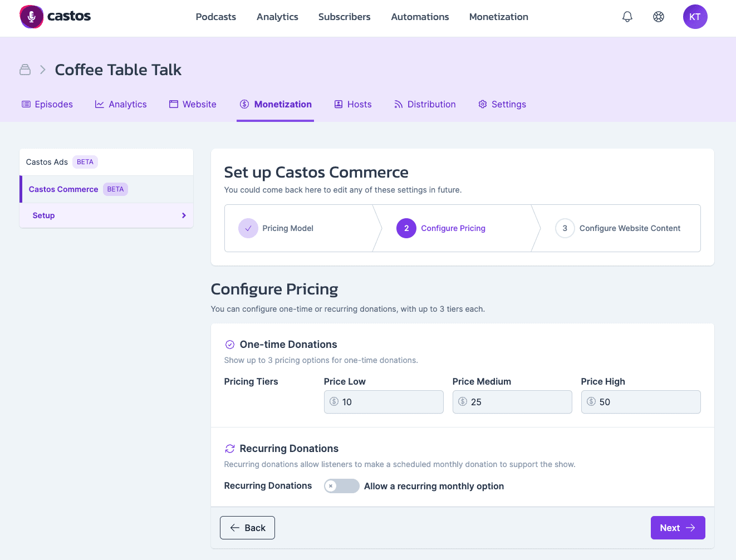Expand the Setup sidebar chevron
Image resolution: width=736 pixels, height=560 pixels.
184,215
